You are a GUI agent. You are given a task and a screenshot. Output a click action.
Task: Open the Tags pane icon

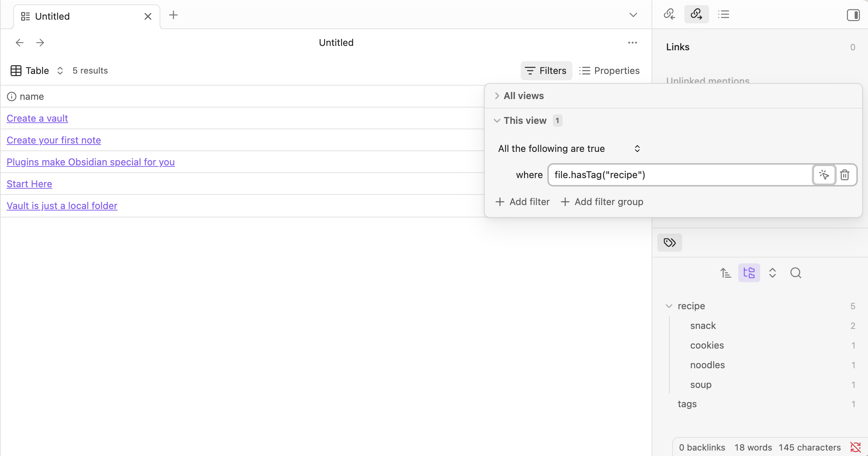(670, 243)
